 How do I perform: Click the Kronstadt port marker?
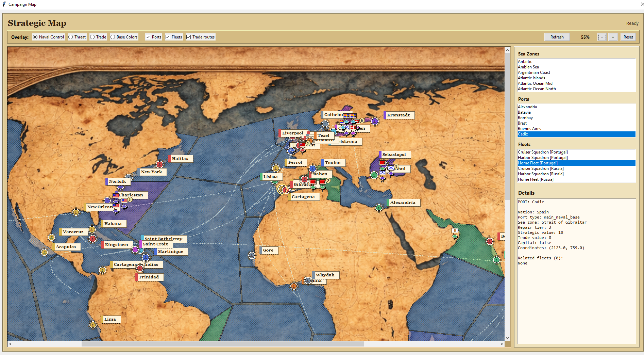click(x=375, y=121)
